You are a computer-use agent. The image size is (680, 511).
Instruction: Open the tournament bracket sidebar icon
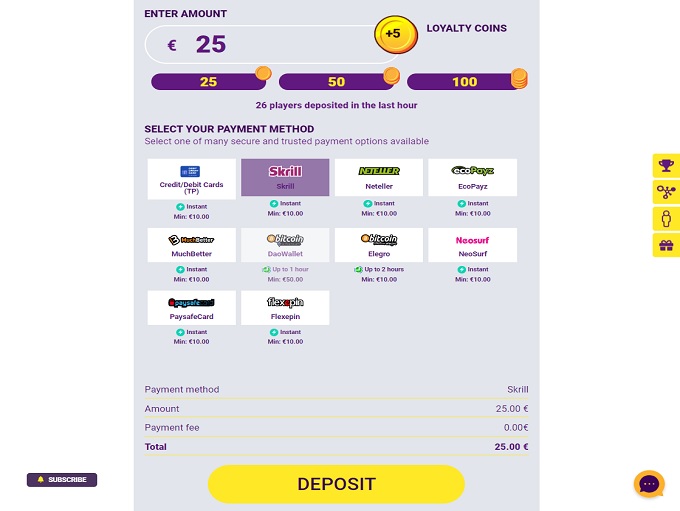pos(666,192)
